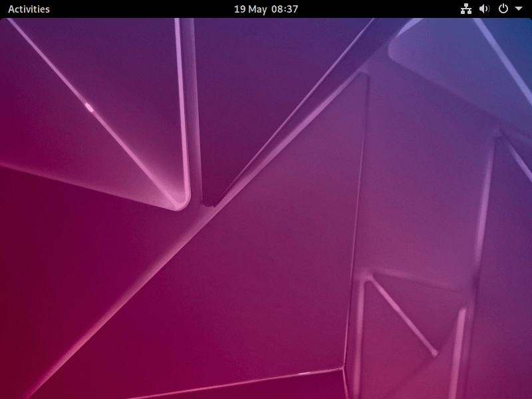Click the power icon in top bar

click(x=503, y=9)
